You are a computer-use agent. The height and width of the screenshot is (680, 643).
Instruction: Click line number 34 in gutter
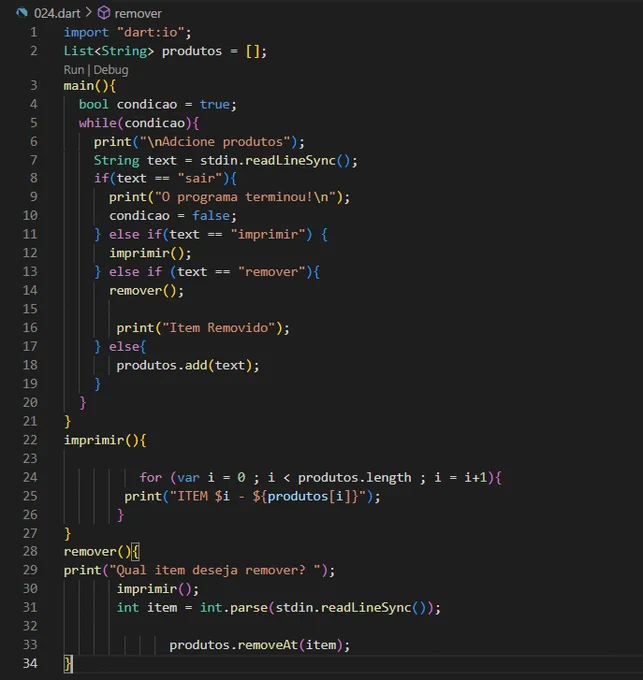click(30, 663)
